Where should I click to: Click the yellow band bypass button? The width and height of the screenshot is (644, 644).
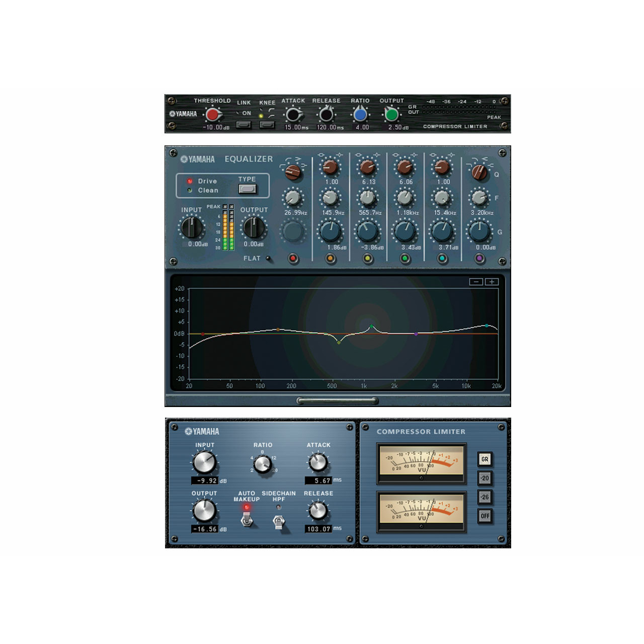tap(368, 259)
